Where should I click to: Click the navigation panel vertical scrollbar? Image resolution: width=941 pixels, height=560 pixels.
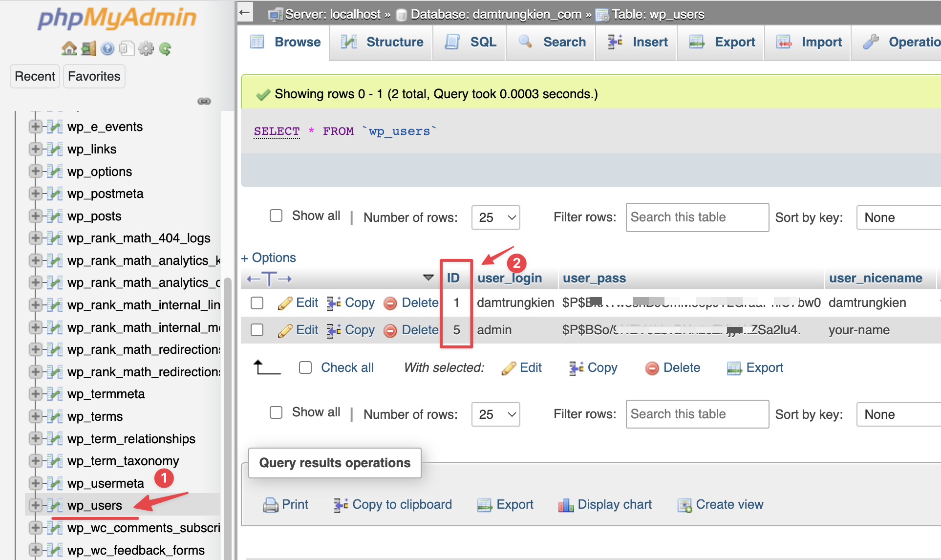227,419
